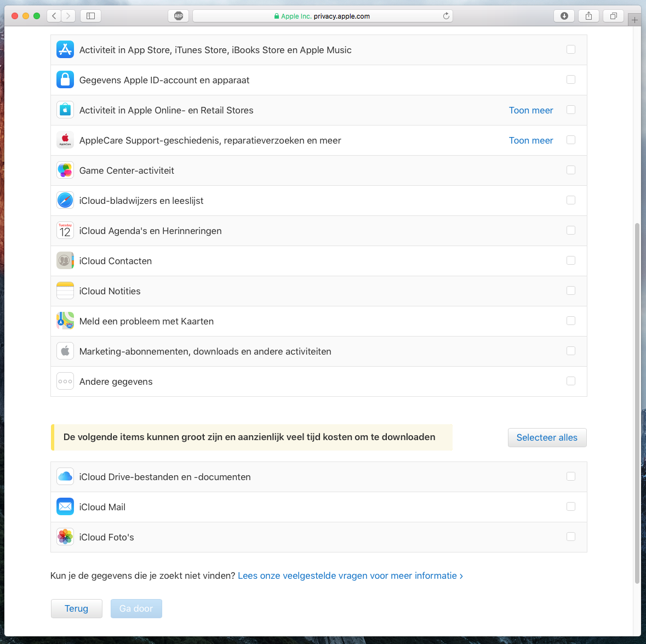Open the Adblock Plus extension icon
The image size is (646, 644).
click(179, 16)
